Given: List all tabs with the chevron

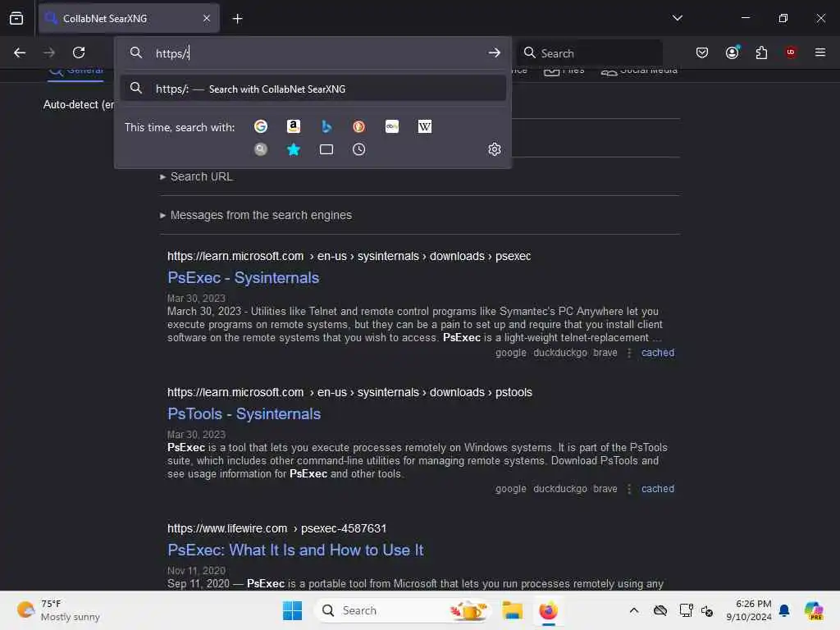Looking at the screenshot, I should tap(677, 18).
